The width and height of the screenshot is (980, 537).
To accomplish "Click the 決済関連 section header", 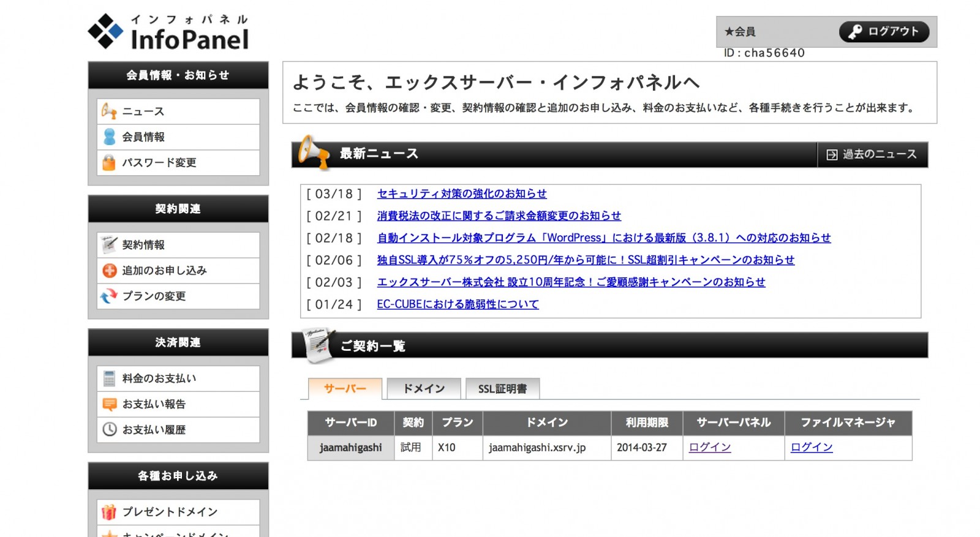I will coord(178,342).
